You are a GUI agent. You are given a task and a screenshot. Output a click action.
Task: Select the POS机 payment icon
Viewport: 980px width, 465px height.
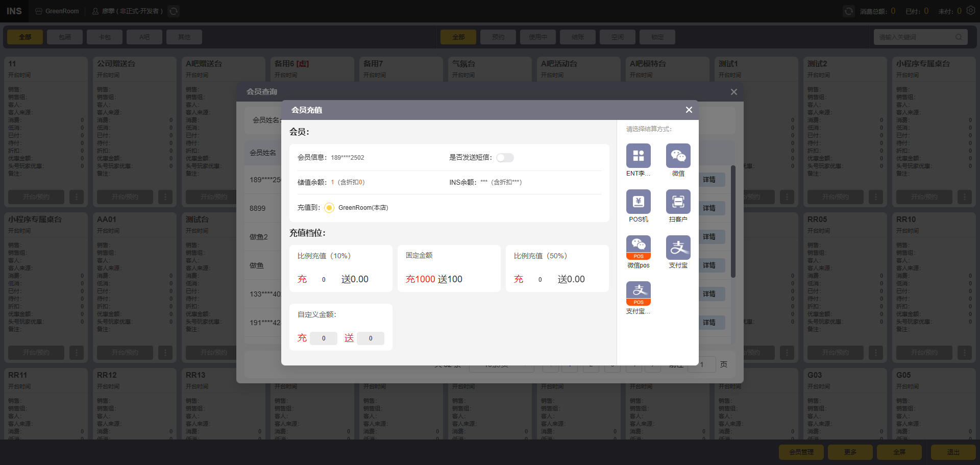point(638,202)
